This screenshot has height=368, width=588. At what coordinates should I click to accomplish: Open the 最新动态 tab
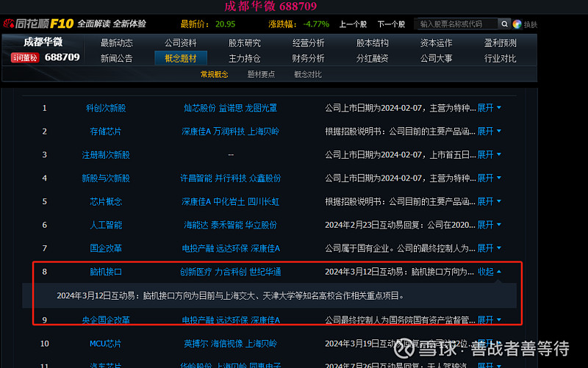click(117, 43)
